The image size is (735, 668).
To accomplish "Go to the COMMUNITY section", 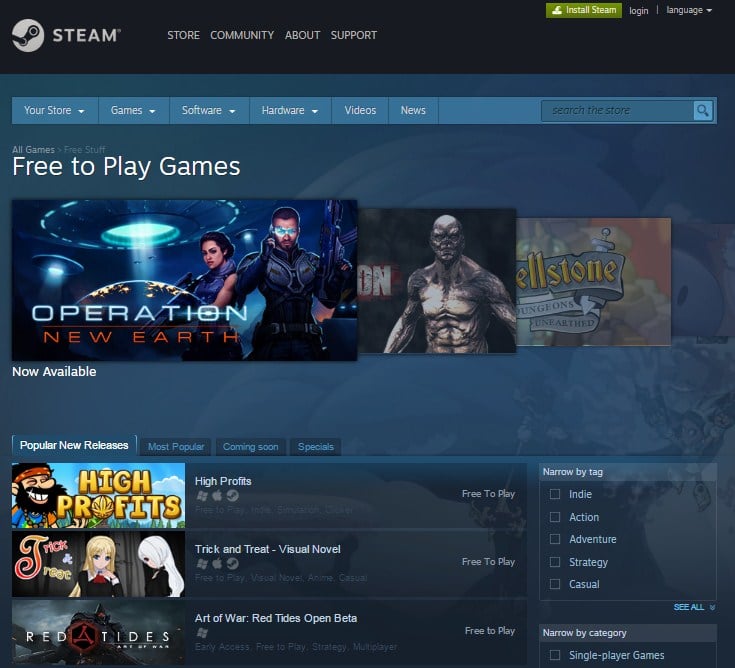I will pos(242,35).
